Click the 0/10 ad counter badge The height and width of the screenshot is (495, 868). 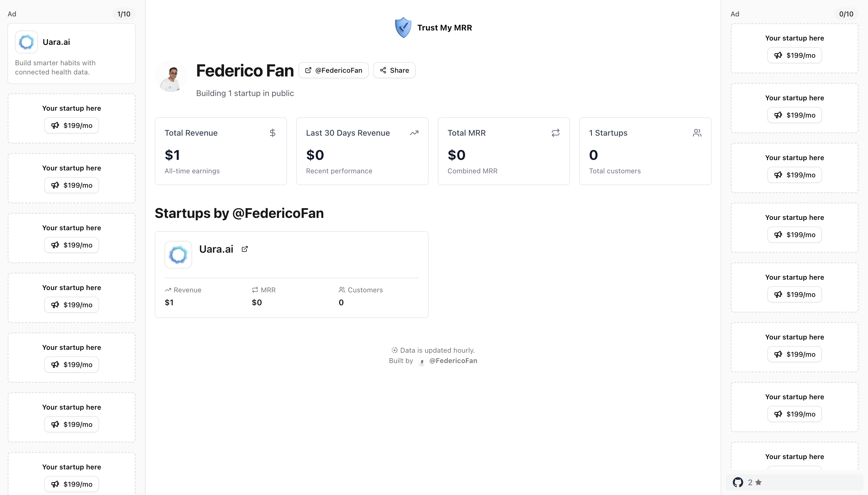click(x=846, y=14)
